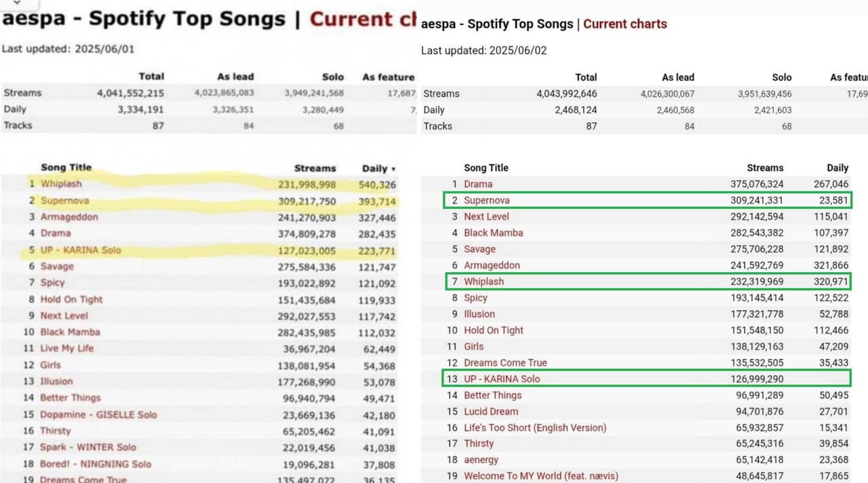Sort by Daily column in left table
The image size is (868, 483).
click(378, 168)
